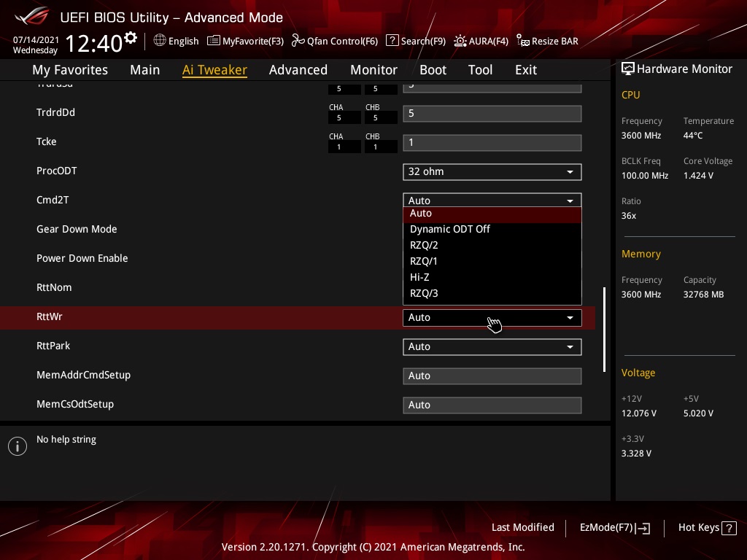The image size is (747, 560).
Task: Select the TrdrdDd setting label
Action: coord(55,112)
